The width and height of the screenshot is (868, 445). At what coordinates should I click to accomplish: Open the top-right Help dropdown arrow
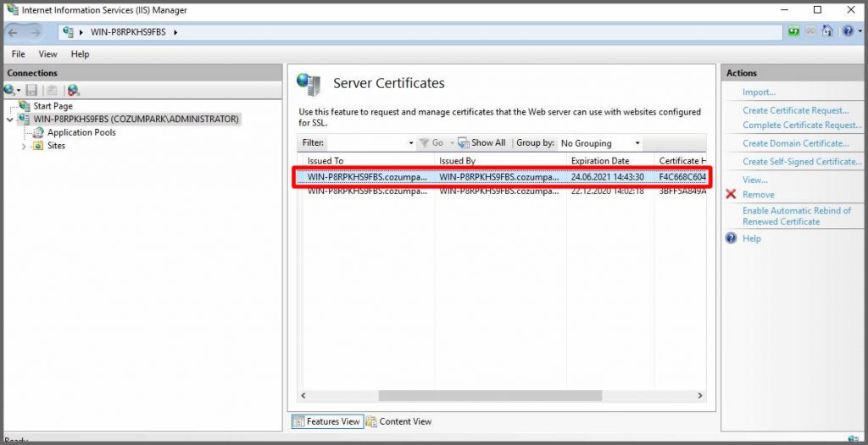[860, 31]
